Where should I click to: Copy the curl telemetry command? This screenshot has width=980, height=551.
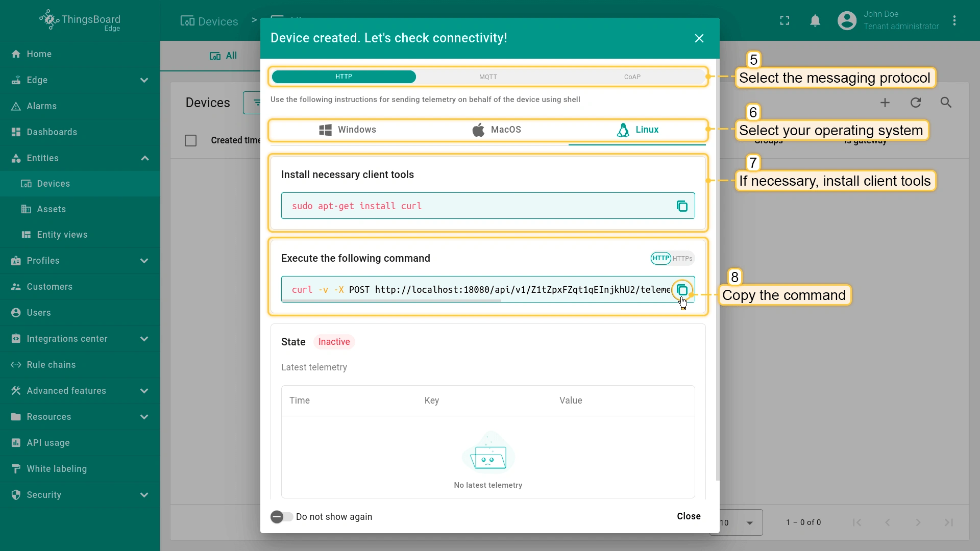coord(682,290)
